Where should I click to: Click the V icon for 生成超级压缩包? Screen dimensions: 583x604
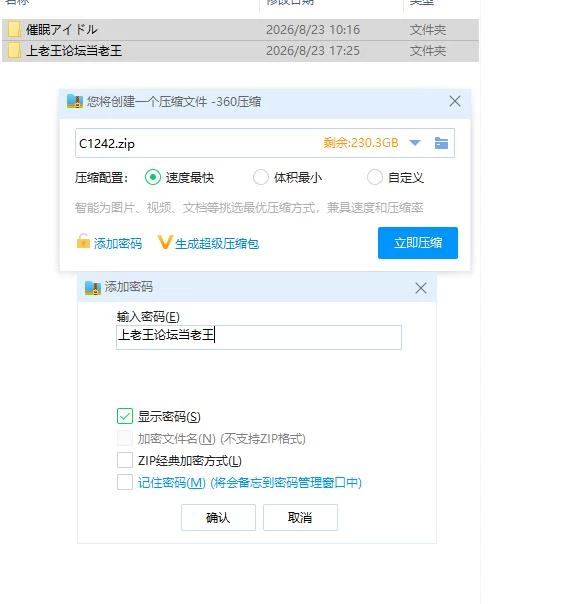[165, 242]
